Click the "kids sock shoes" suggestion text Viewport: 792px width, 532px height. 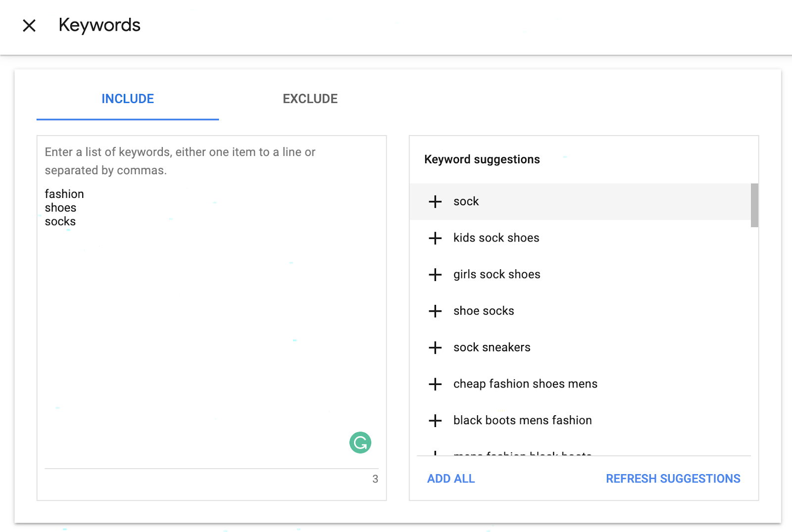pos(496,238)
